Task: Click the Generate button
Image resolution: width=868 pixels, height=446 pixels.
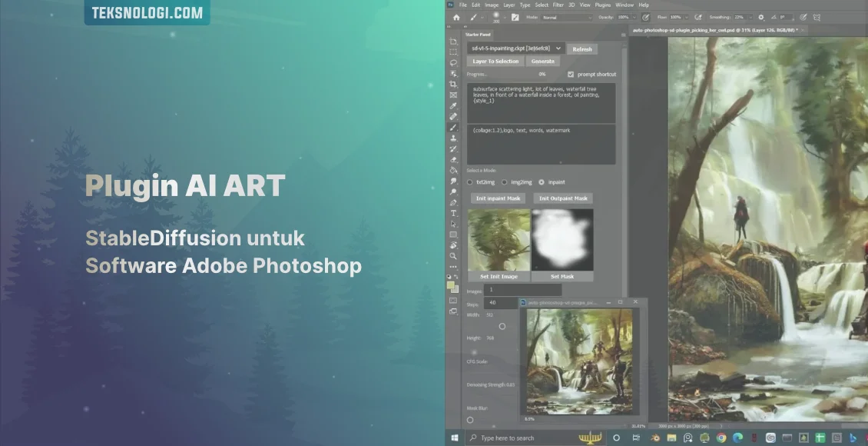Action: tap(542, 62)
